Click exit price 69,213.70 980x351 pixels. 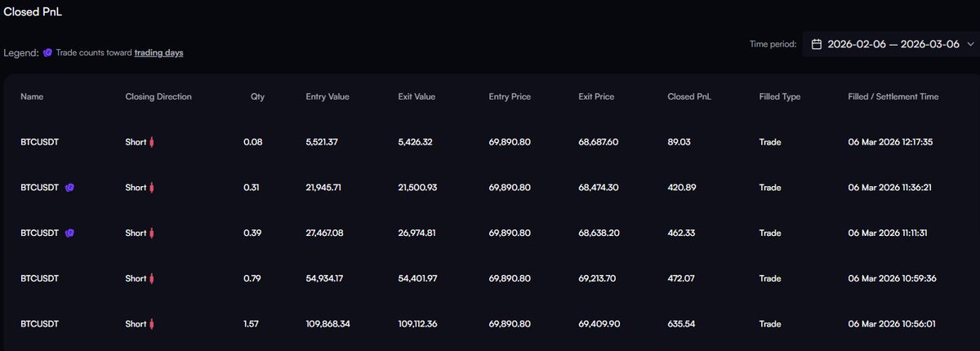tap(599, 278)
